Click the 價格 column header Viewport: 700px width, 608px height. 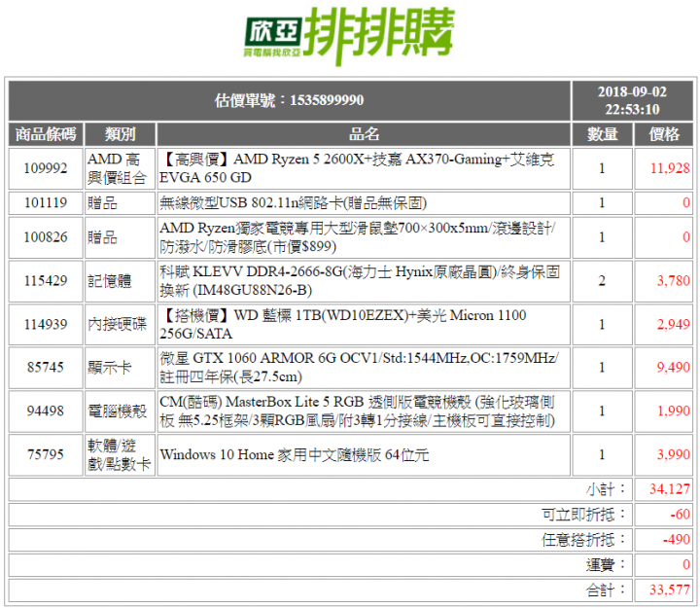tap(663, 134)
